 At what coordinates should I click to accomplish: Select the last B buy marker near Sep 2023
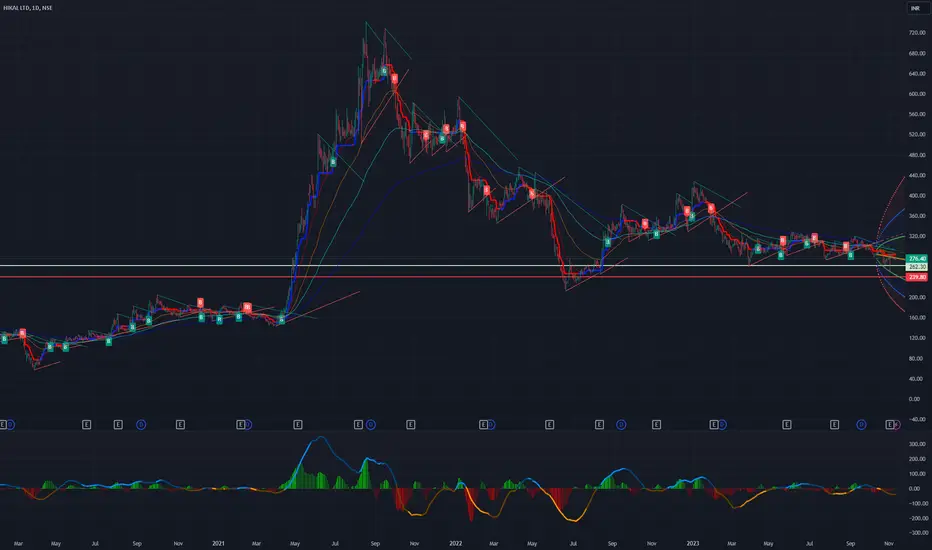(851, 255)
